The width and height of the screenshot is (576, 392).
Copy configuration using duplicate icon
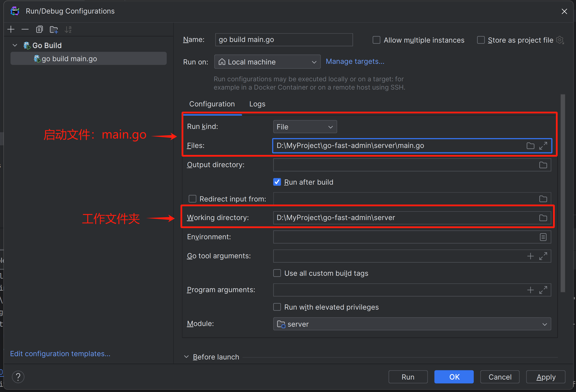coord(39,29)
